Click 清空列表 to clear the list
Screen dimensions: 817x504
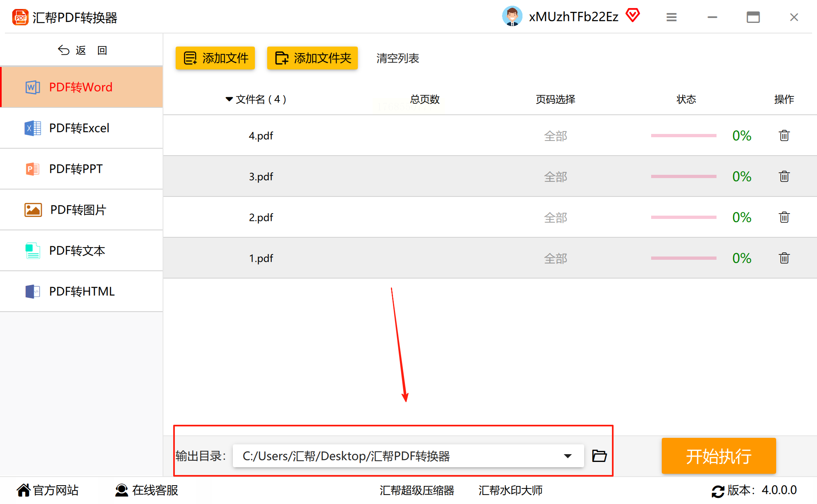[397, 58]
